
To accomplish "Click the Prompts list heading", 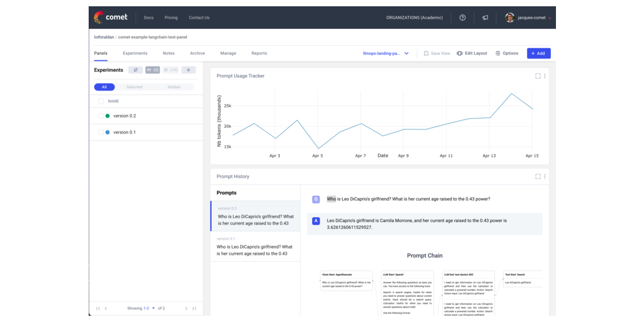I will [226, 192].
